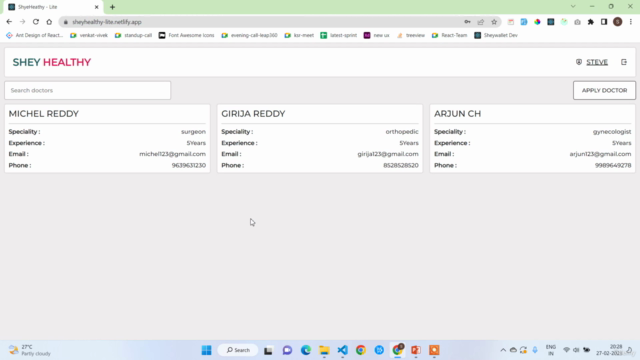Open PowerPoint from taskbar
Image resolution: width=640 pixels, height=360 pixels.
[416, 350]
